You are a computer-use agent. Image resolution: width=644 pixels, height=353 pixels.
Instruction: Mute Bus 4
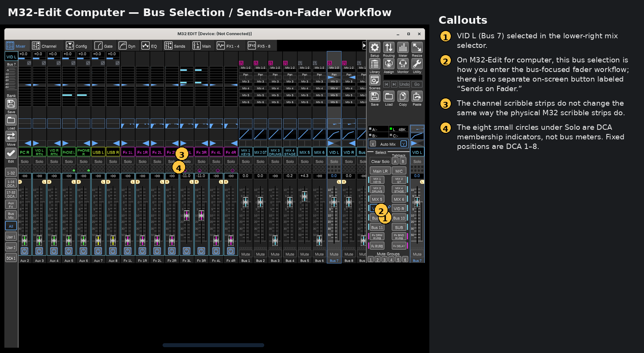[x=290, y=254]
